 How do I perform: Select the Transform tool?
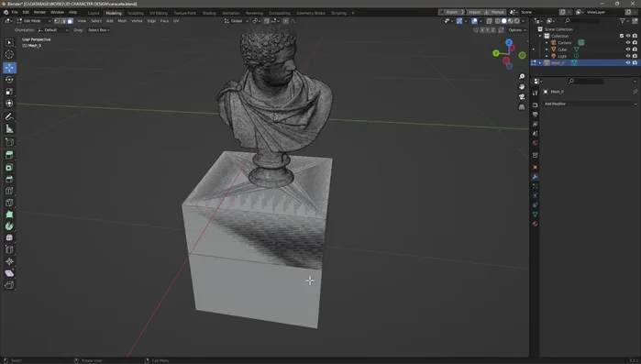(x=9, y=104)
